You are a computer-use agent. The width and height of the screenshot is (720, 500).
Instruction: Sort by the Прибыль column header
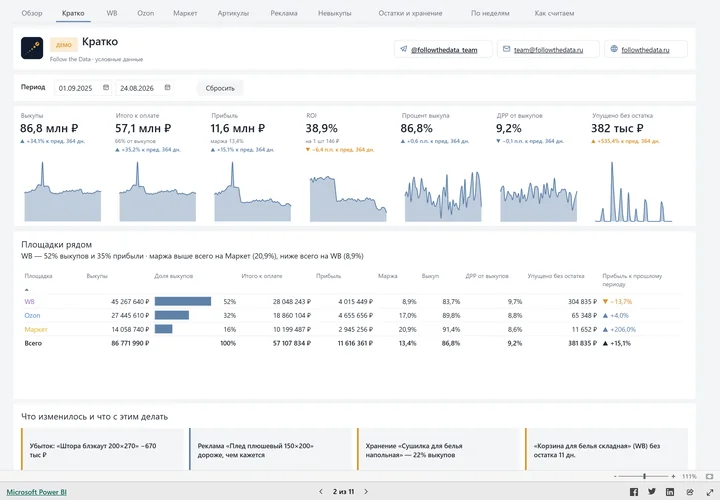coord(328,276)
